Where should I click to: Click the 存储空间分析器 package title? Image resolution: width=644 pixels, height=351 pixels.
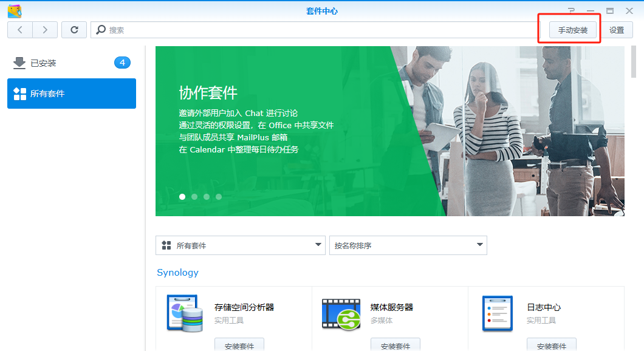244,307
